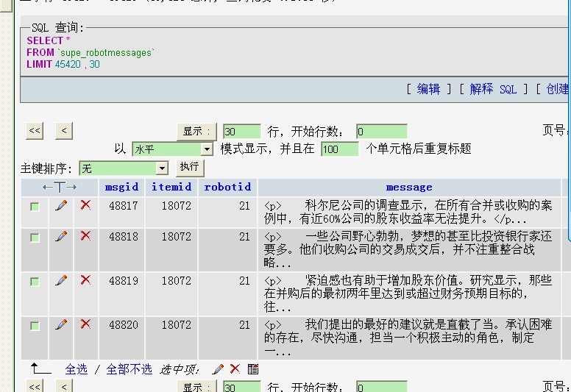Click msgid cell 48820
Screen dimensions: 571x392
[124, 325]
